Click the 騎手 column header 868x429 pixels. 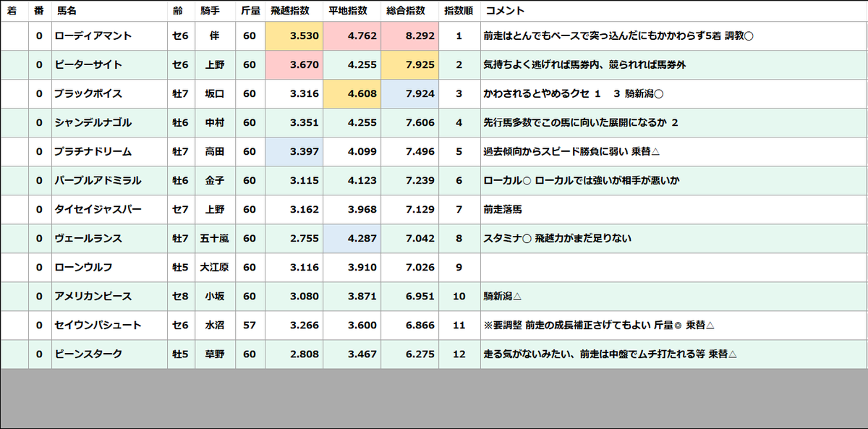[x=215, y=12]
